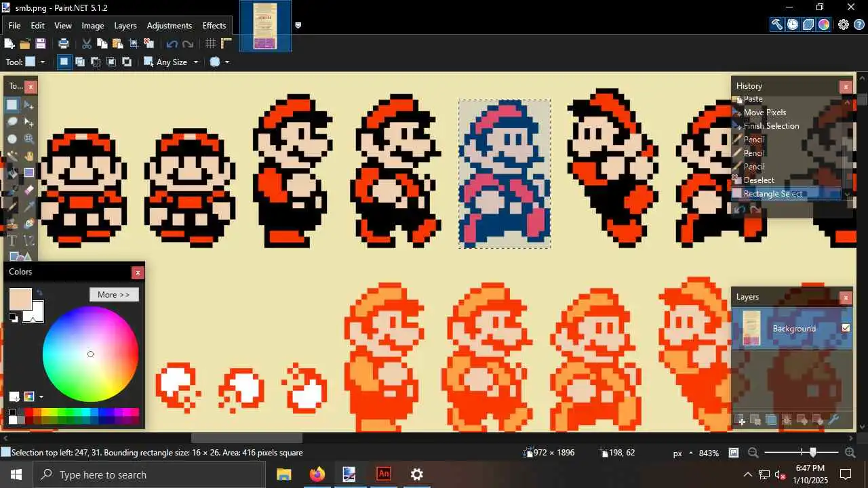
Task: Open the Effects menu
Action: (214, 26)
